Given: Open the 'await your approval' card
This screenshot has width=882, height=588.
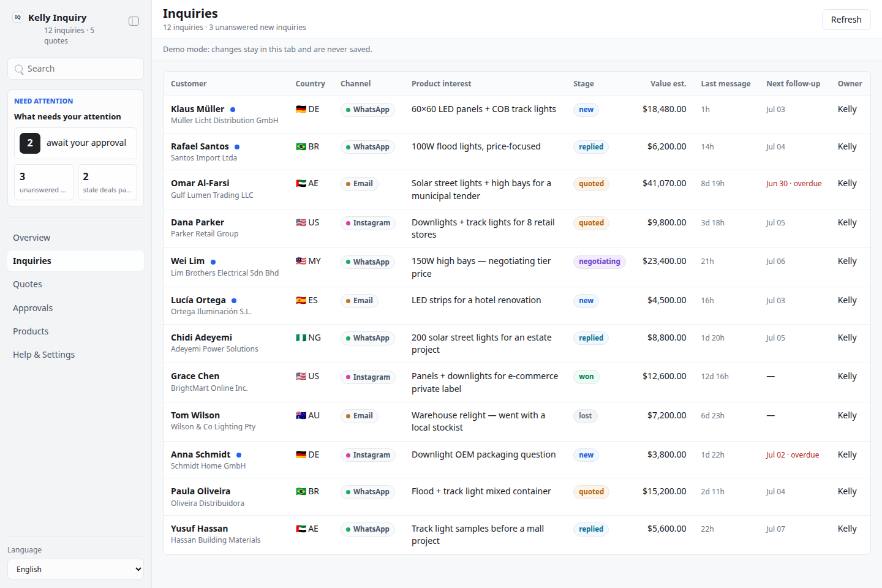Looking at the screenshot, I should tap(75, 143).
